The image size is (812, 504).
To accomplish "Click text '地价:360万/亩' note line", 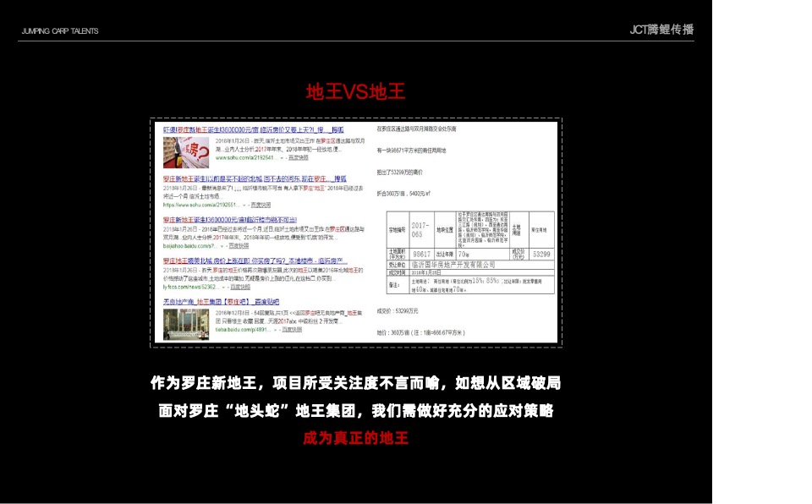I will click(420, 333).
